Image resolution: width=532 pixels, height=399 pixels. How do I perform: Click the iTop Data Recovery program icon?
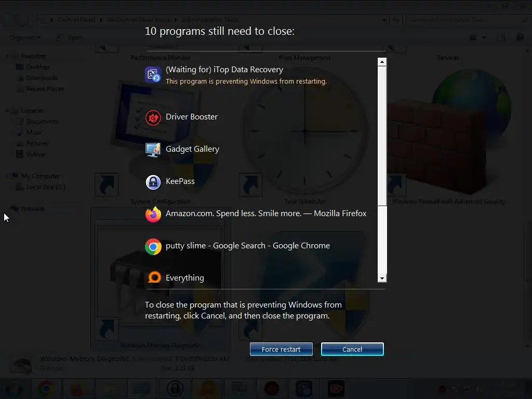click(x=153, y=75)
